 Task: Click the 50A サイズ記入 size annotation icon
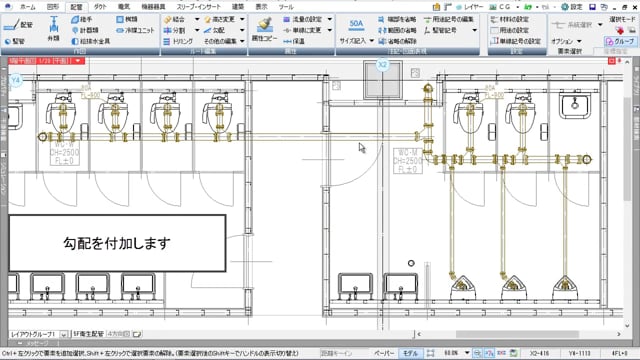point(356,24)
